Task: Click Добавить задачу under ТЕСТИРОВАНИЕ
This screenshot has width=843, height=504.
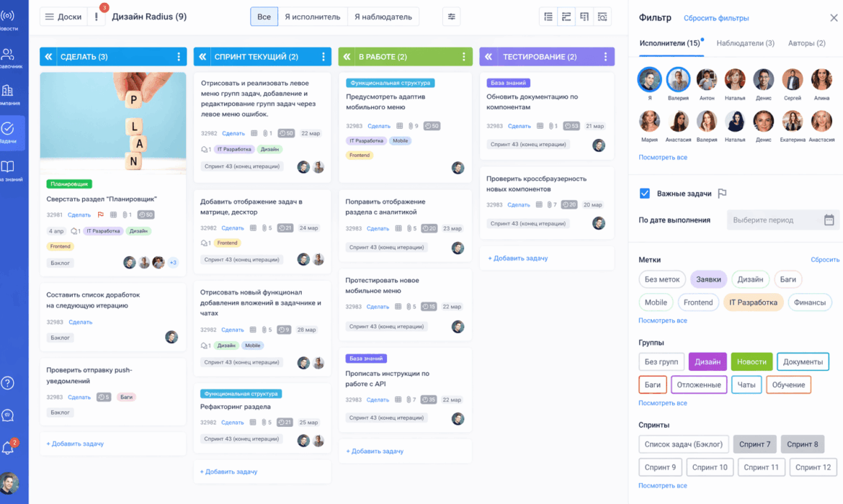Action: pyautogui.click(x=517, y=258)
